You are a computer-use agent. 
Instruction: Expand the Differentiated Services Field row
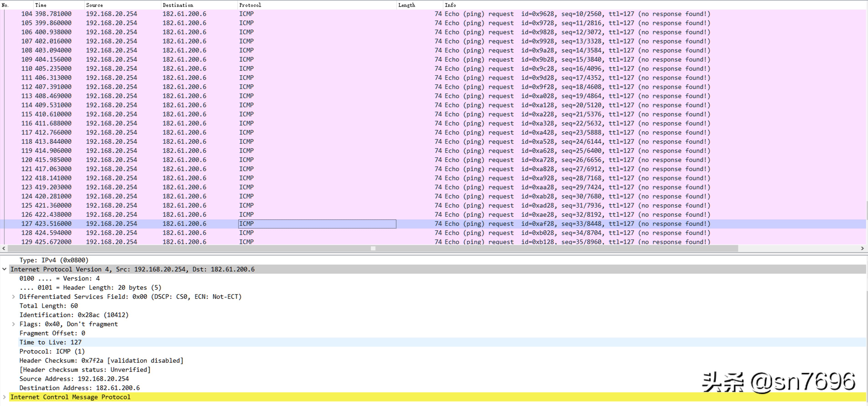pos(13,297)
